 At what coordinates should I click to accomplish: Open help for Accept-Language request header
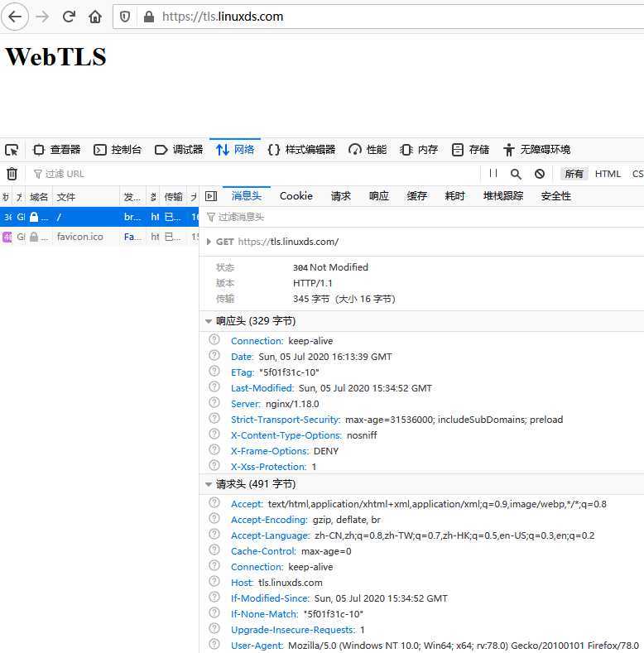coord(214,535)
